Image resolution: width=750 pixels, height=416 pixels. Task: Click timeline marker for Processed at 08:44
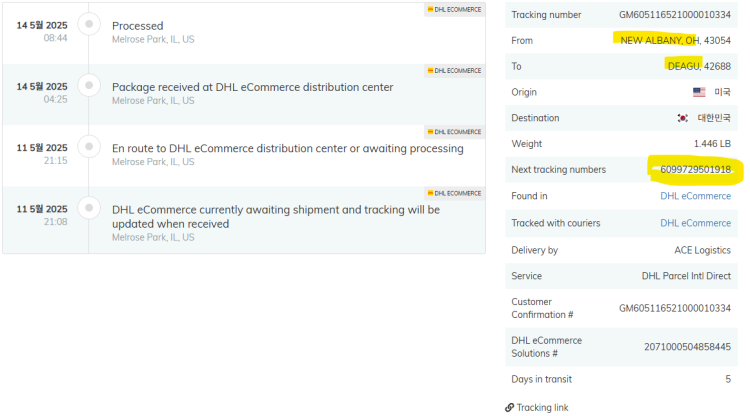coord(89,24)
